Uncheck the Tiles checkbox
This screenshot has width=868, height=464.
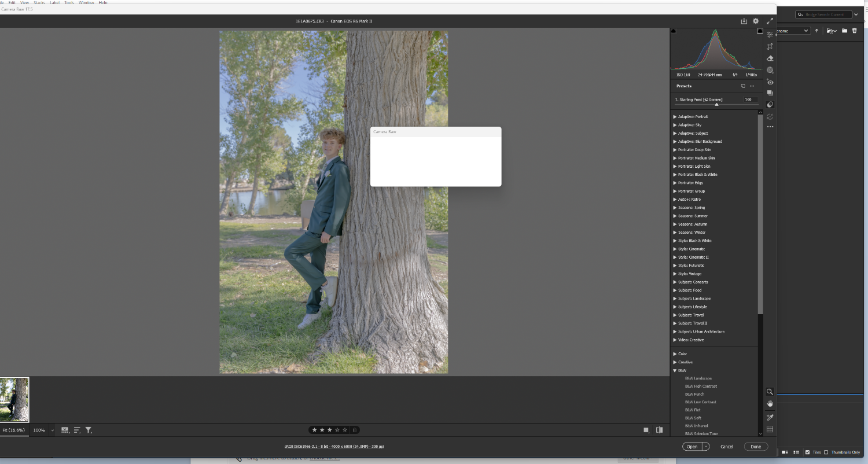pyautogui.click(x=807, y=452)
